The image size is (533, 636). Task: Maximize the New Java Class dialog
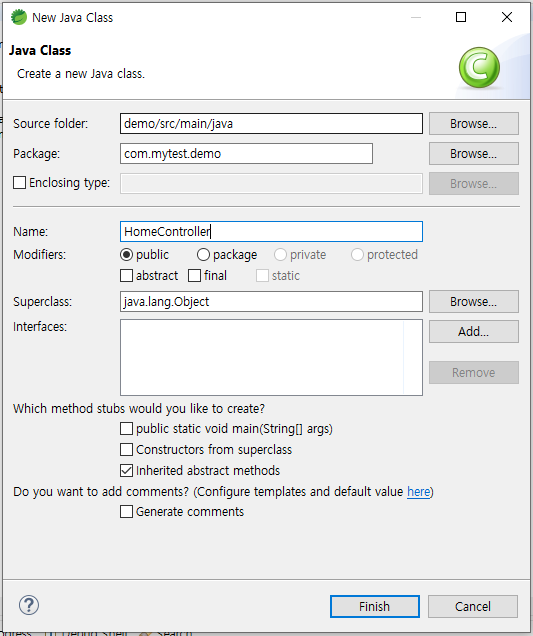coord(461,17)
